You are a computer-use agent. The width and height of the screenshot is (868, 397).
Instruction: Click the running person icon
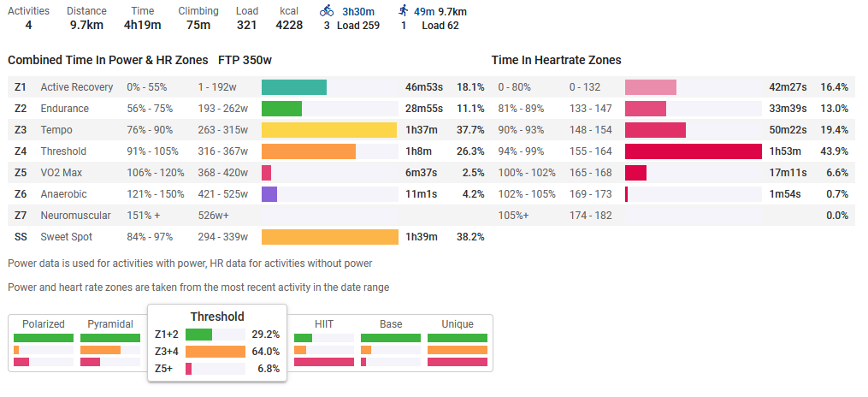(x=404, y=11)
